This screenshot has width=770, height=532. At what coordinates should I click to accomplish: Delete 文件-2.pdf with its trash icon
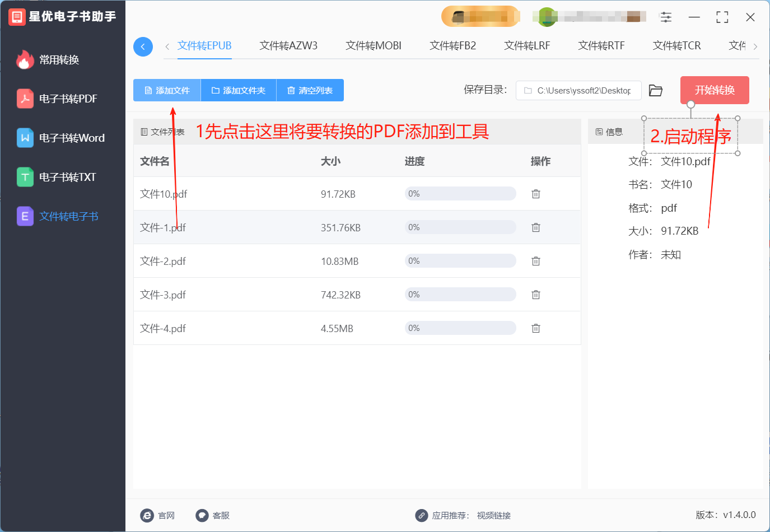pos(536,261)
